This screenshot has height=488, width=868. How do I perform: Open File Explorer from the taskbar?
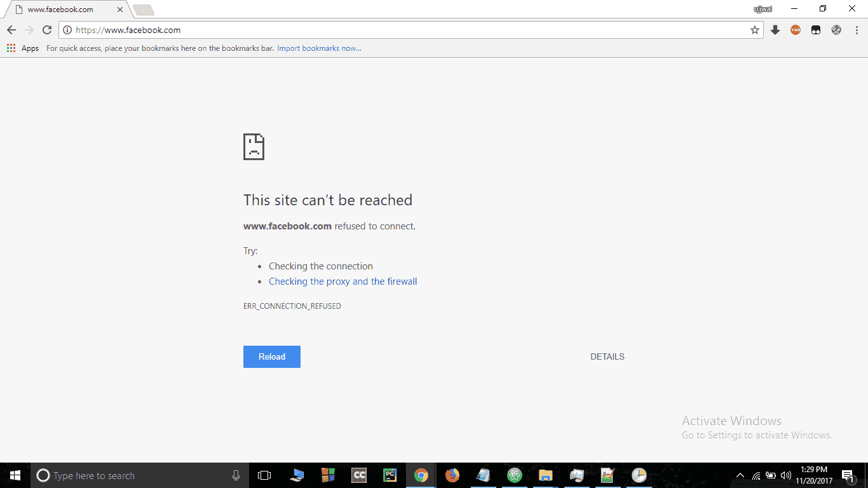click(x=545, y=475)
